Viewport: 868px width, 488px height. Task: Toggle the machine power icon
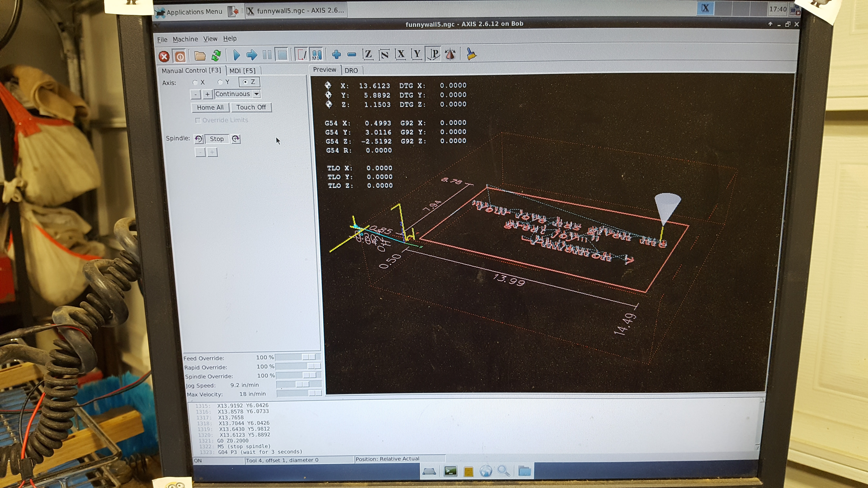(x=180, y=57)
